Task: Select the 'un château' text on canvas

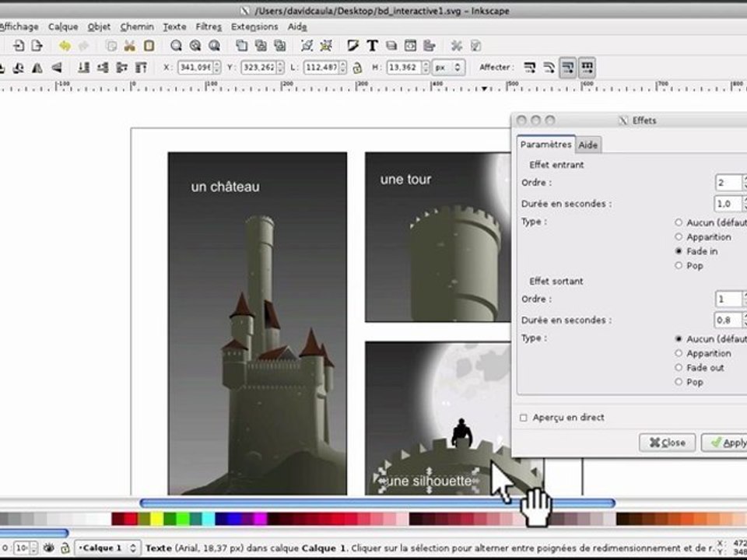Action: pos(226,187)
